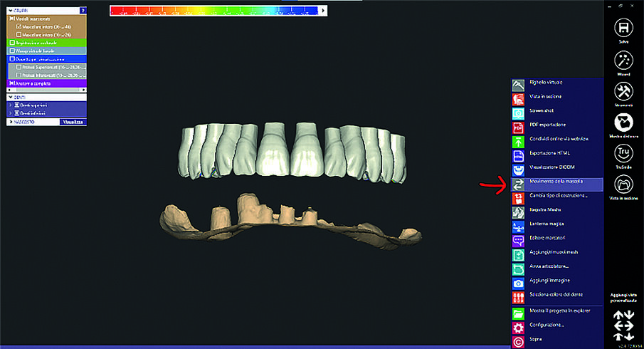Open the Righello virtuale measuring tool
The height and width of the screenshot is (349, 644).
tap(556, 85)
